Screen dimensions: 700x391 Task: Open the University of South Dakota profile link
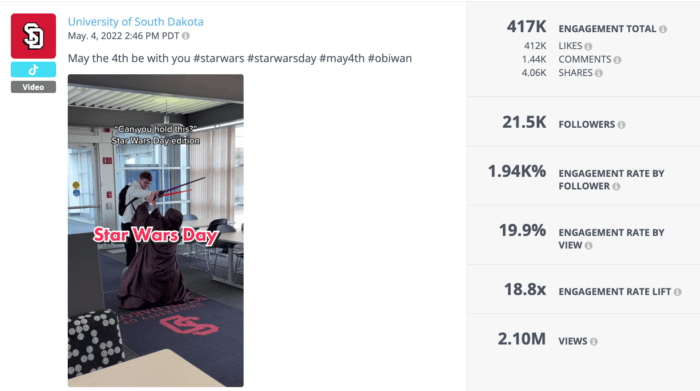(135, 21)
